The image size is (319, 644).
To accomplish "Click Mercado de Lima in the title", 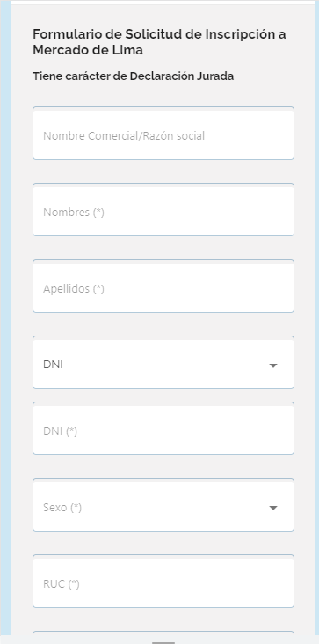I will pos(88,50).
